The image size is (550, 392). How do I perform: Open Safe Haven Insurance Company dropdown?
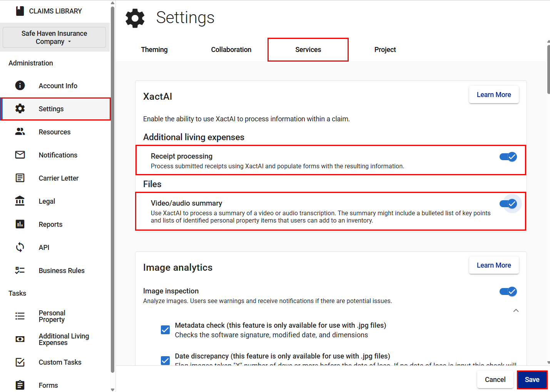(54, 37)
